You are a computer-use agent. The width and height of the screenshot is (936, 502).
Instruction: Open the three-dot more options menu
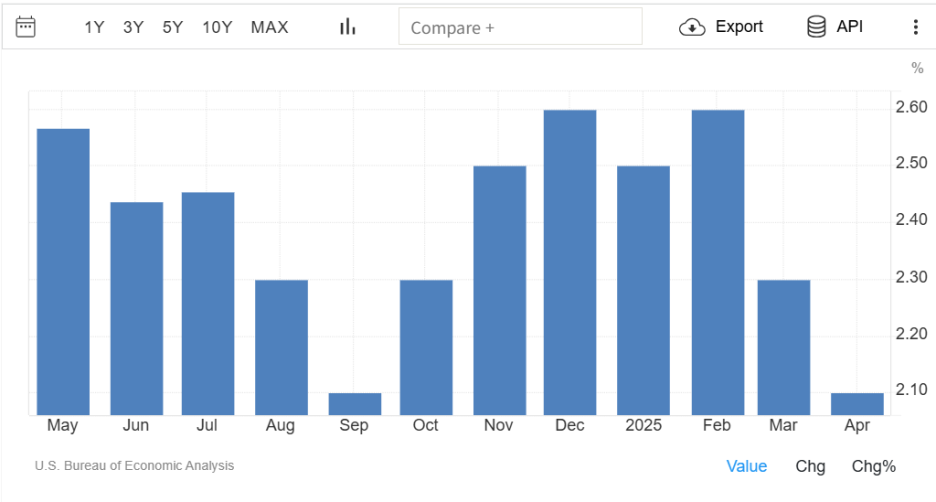(915, 27)
